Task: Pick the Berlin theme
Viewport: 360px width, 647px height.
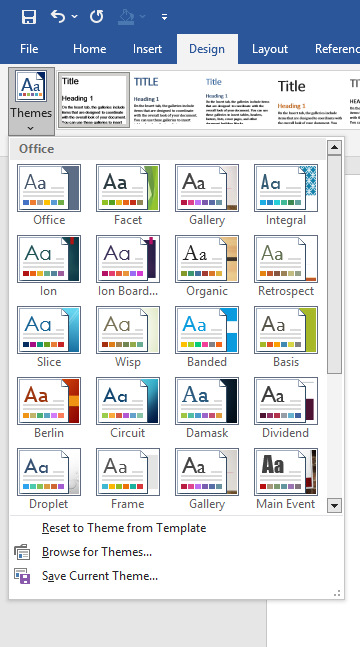Action: pos(49,408)
